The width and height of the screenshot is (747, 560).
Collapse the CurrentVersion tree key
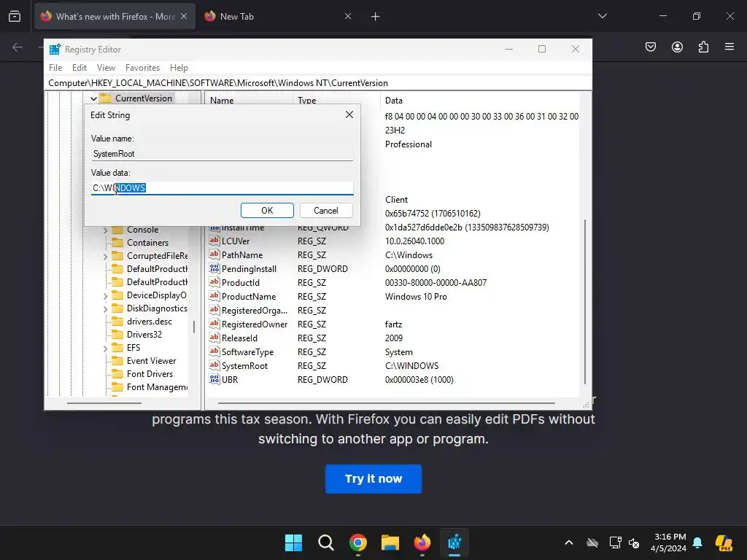[94, 98]
